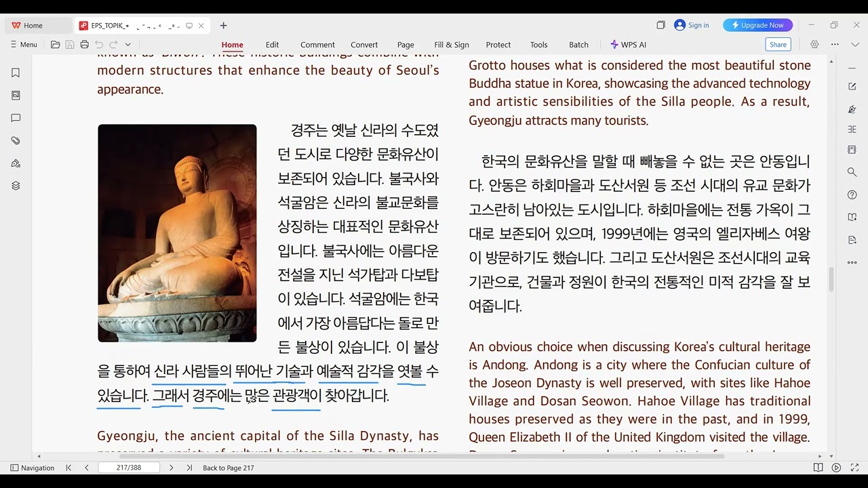Screen dimensions: 868x488
Task: Add a new tab with plus button
Action: click(x=223, y=26)
